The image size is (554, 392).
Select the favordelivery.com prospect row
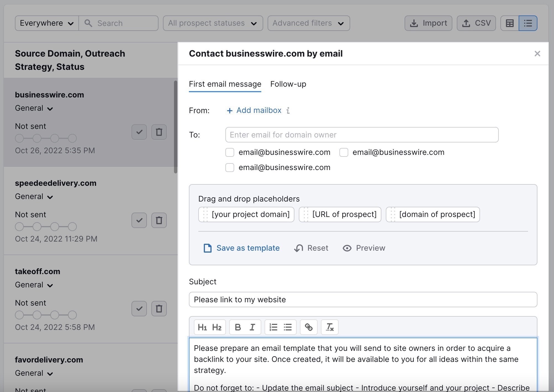coord(91,368)
